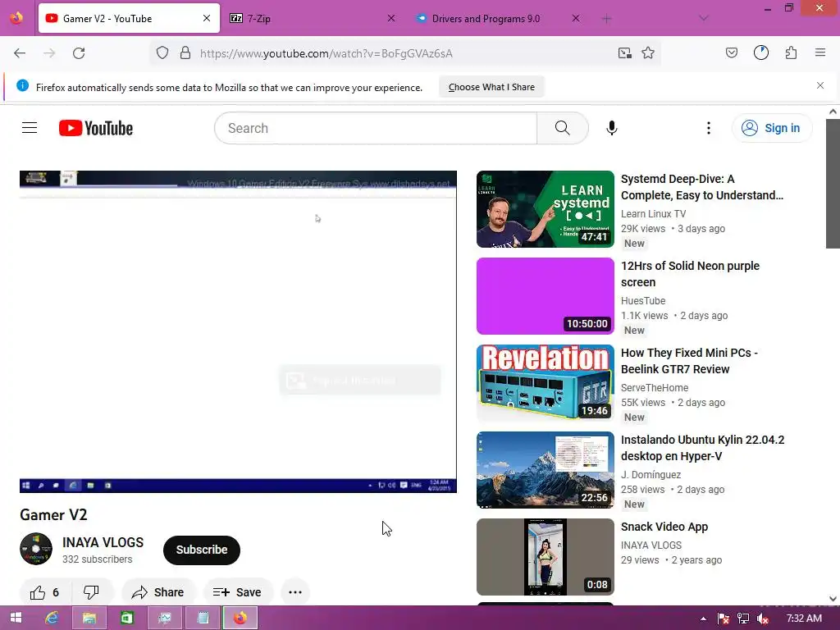Image resolution: width=840 pixels, height=630 pixels.
Task: Open the Action Center flag icon
Action: click(x=724, y=619)
